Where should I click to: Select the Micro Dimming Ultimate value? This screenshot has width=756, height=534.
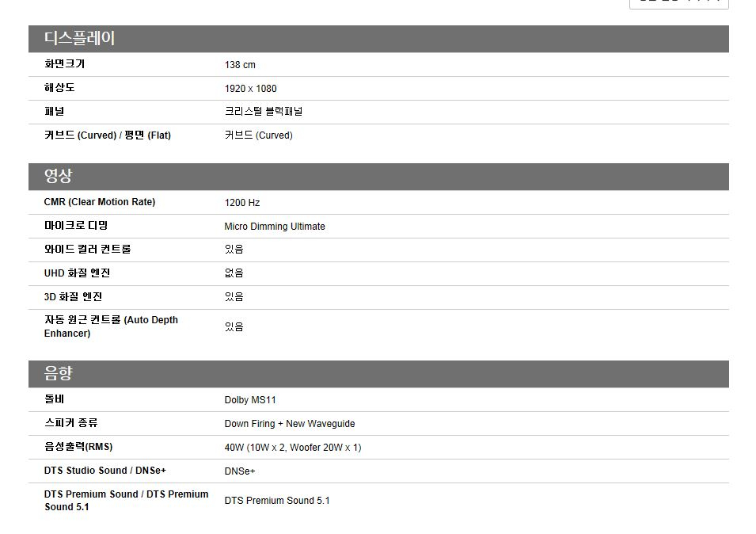273,226
